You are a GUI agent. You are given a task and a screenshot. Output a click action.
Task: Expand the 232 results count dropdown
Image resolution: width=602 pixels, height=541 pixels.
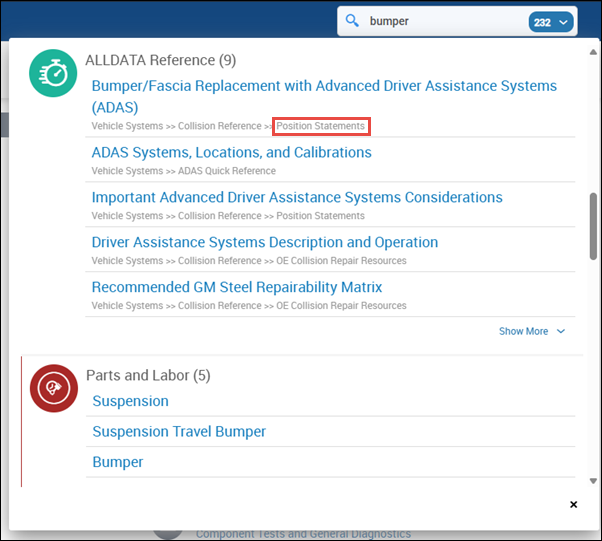(x=551, y=22)
